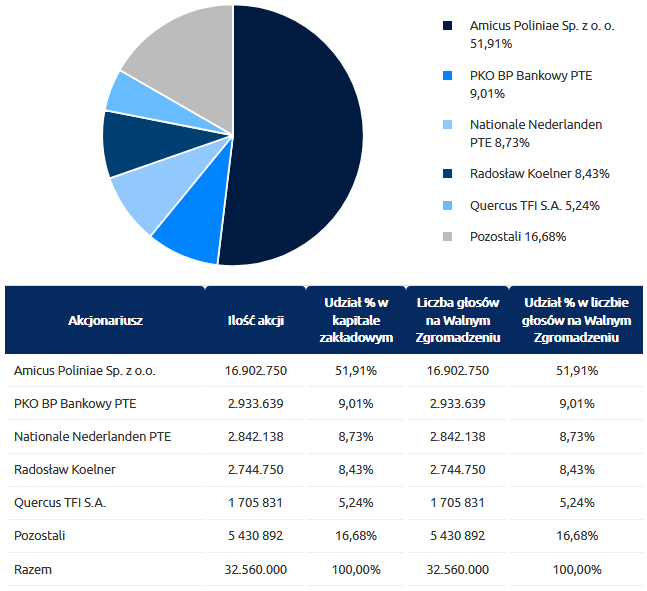Click 100,00% in the capital share column
This screenshot has height=591, width=647.
coord(356,570)
